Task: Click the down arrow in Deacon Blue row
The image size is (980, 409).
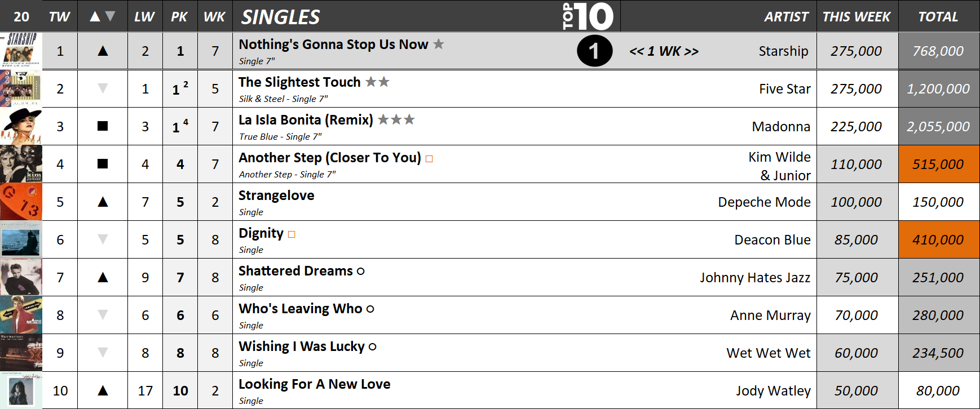Action: tap(103, 239)
